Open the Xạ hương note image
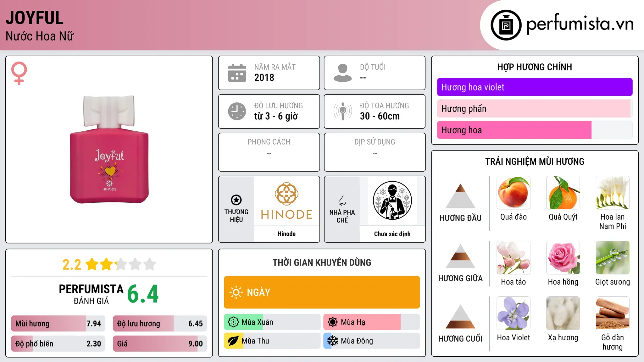Screen dimensions: 644x362 coord(563,313)
